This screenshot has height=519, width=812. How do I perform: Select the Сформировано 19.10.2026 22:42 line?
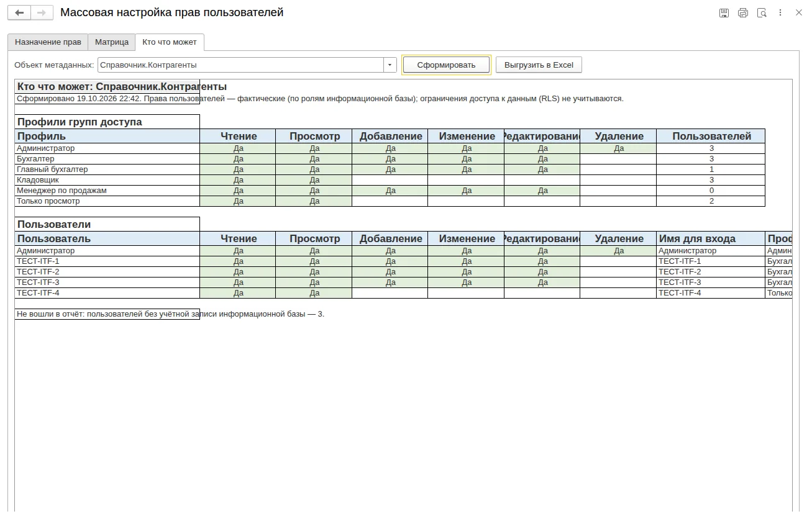[x=319, y=99]
